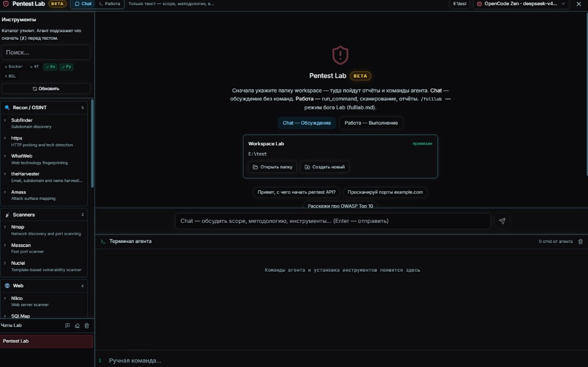This screenshot has width=588, height=367.
Task: Toggle the WSL filter chip
Action: (10, 76)
